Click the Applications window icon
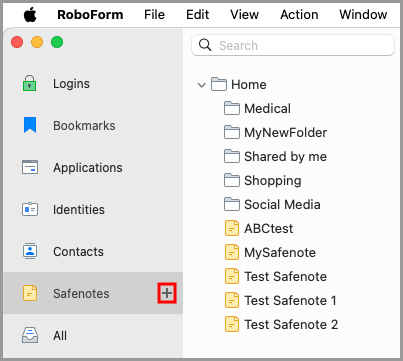This screenshot has height=361, width=403. click(30, 167)
